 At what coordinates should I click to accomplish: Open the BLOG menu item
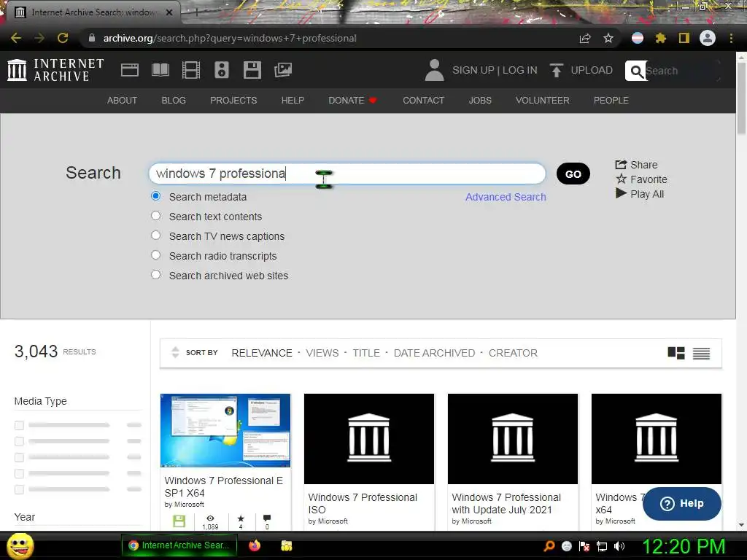pyautogui.click(x=174, y=101)
